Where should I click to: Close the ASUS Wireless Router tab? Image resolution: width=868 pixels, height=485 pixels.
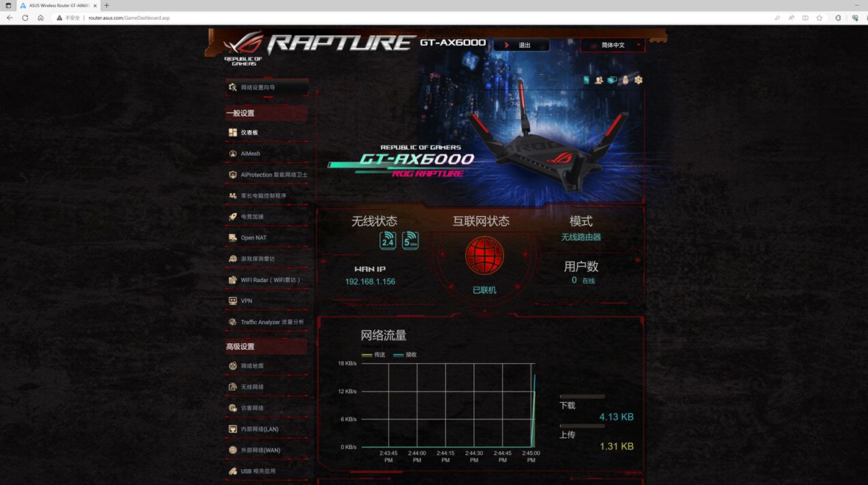[96, 6]
